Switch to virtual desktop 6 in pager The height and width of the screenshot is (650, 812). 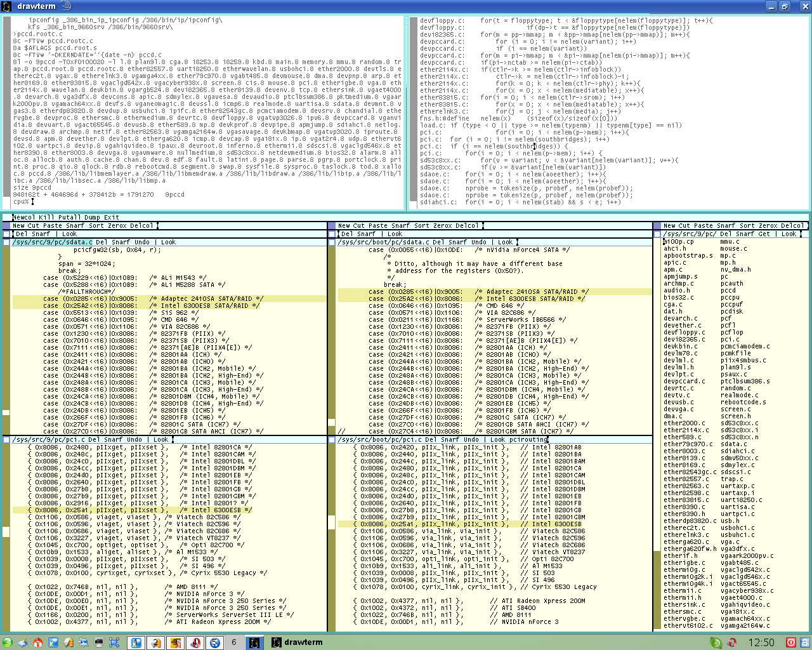pyautogui.click(x=235, y=642)
